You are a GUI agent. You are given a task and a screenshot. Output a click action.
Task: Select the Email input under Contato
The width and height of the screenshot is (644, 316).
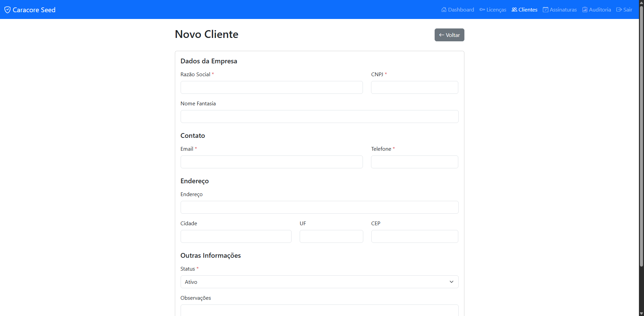pos(271,162)
